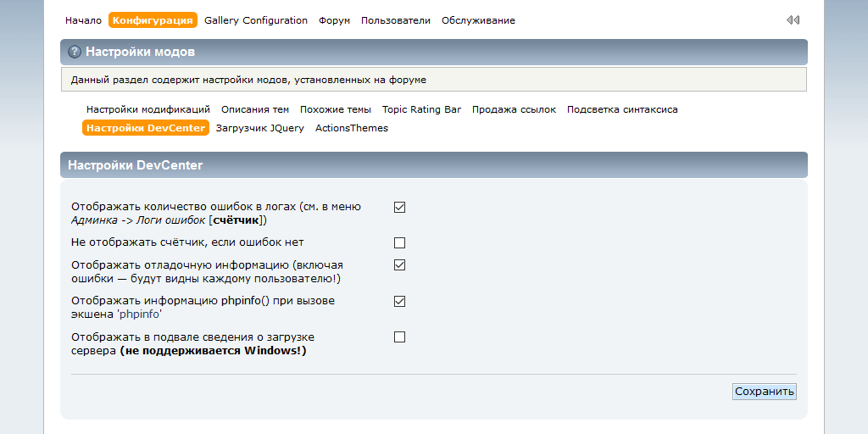Open the Пользователи menu
The height and width of the screenshot is (434, 868).
(x=396, y=20)
